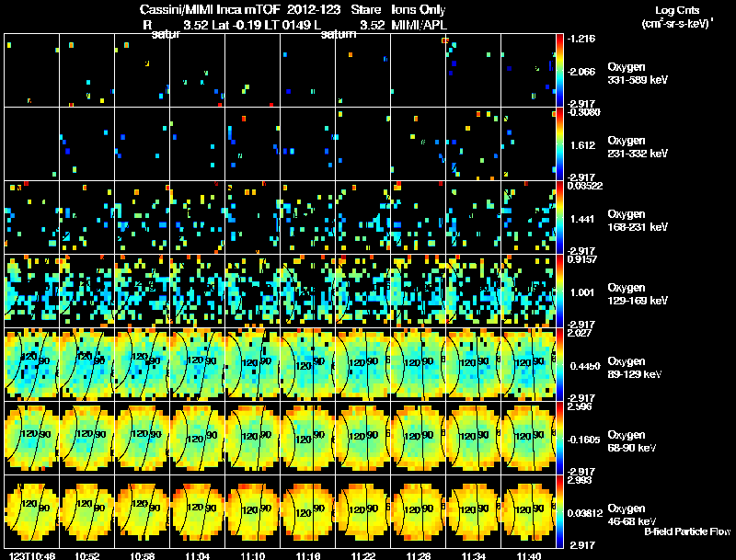Click the 10:52 panel in 331-589 keV row

click(86, 71)
